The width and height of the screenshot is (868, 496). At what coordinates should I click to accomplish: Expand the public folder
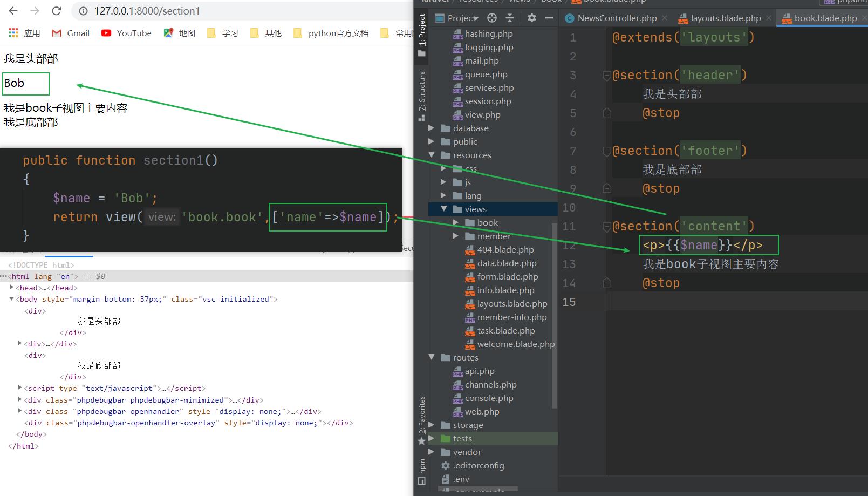click(x=431, y=141)
